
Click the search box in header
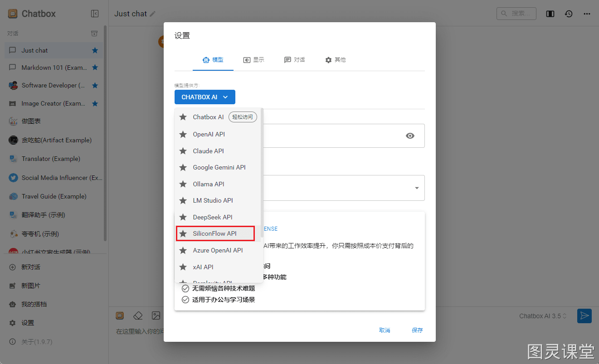tap(516, 14)
